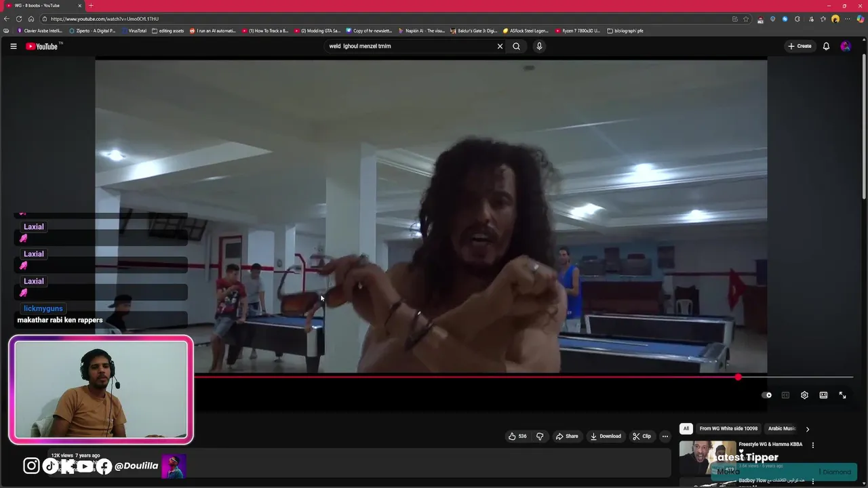868x488 pixels.
Task: Go back with browser back arrow
Action: point(7,19)
